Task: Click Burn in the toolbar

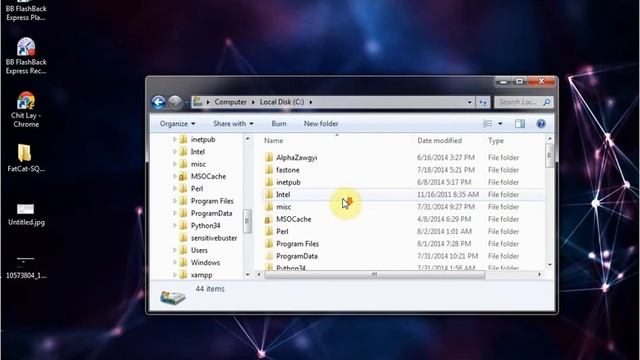Action: click(x=279, y=124)
